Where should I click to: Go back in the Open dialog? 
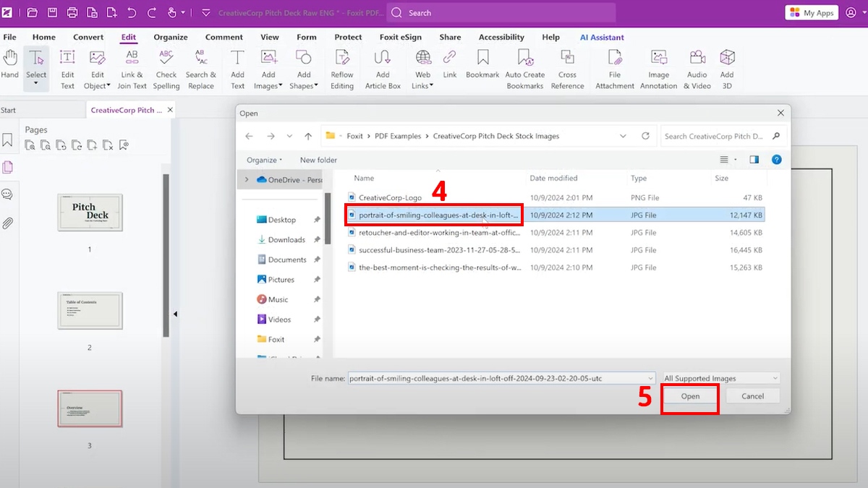tap(249, 136)
